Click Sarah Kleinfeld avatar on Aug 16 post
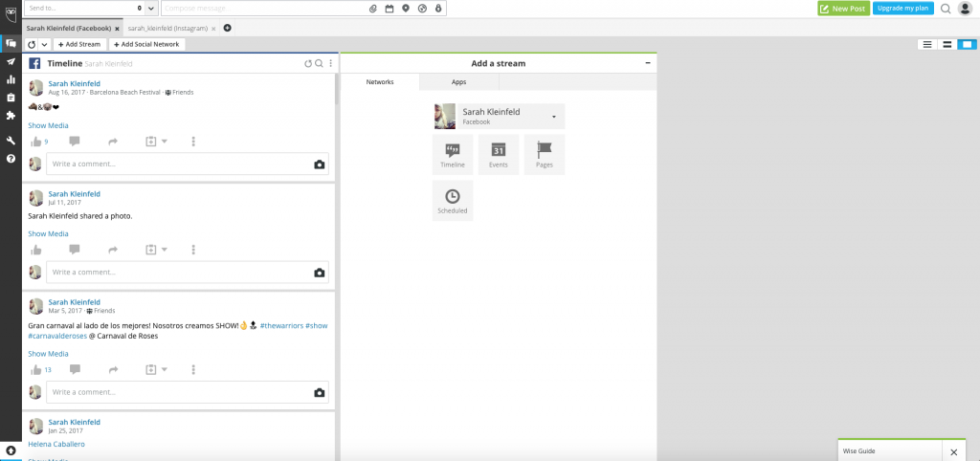Image resolution: width=980 pixels, height=461 pixels. point(36,87)
